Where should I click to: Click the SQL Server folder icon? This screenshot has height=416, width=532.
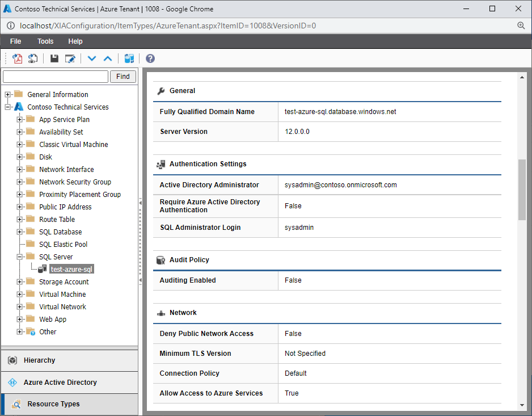tap(31, 256)
